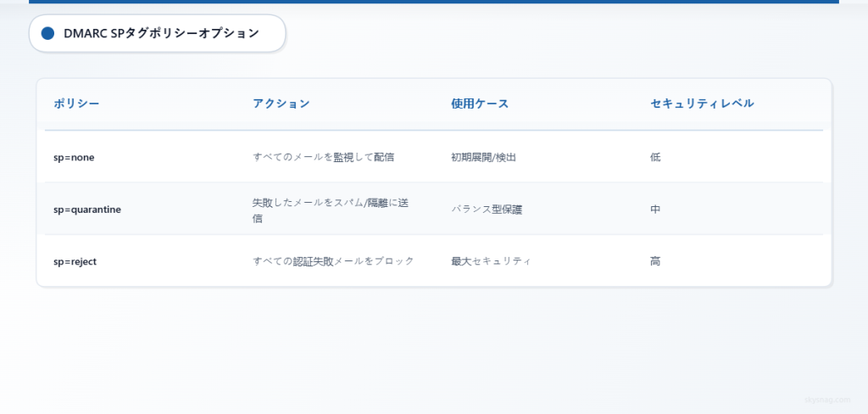Click the sp=none policy cell
This screenshot has width=868, height=414.
pyautogui.click(x=75, y=158)
